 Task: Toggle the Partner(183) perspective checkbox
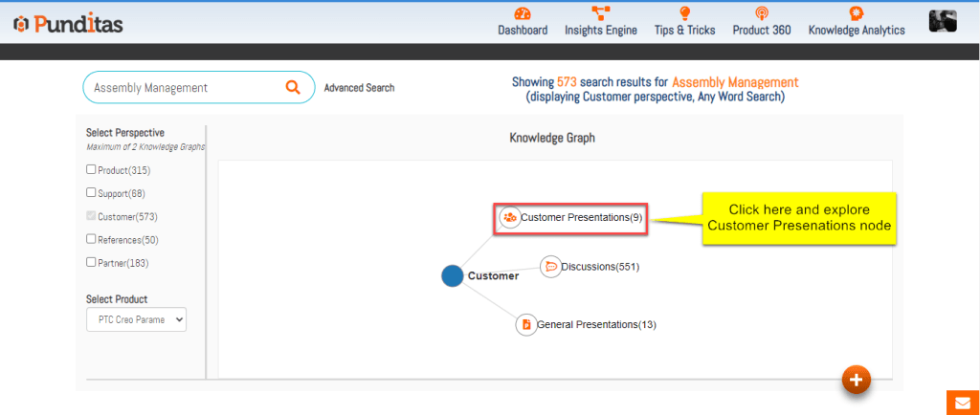point(91,262)
